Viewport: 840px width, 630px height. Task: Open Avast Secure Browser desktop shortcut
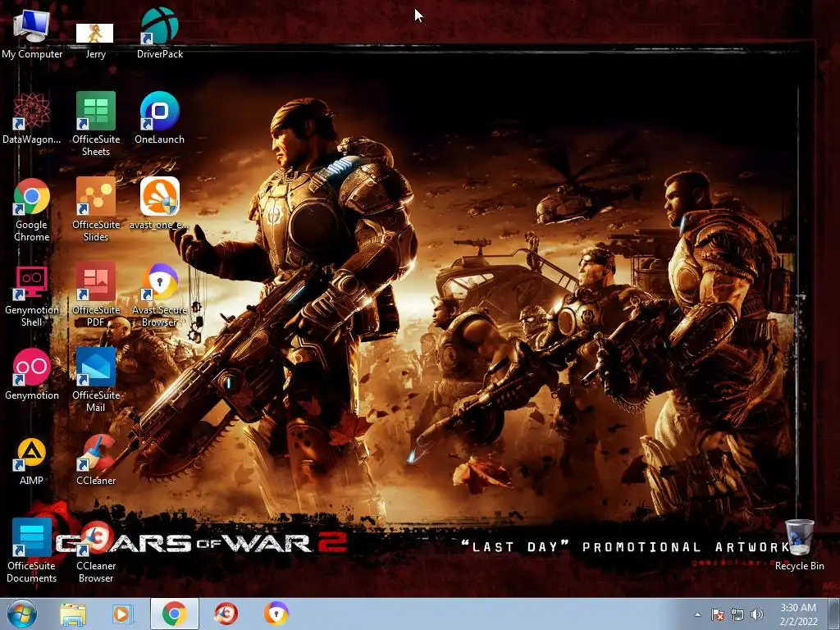click(160, 295)
